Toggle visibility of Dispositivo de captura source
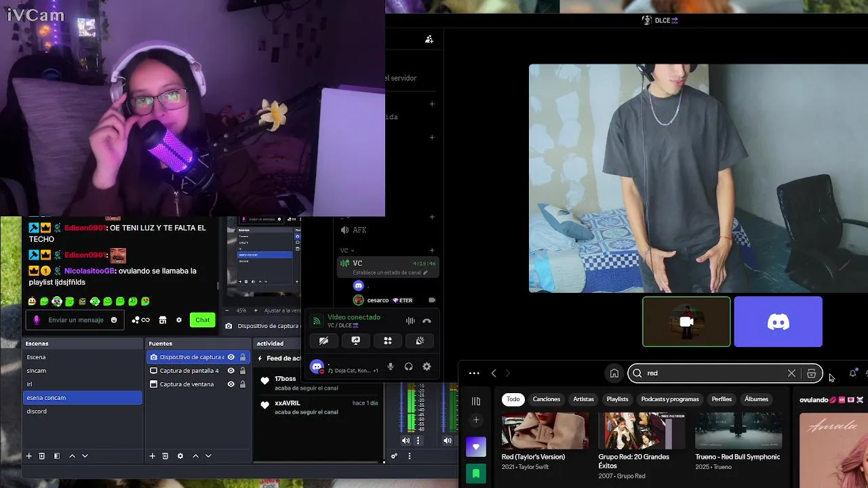The image size is (868, 488). (x=231, y=357)
